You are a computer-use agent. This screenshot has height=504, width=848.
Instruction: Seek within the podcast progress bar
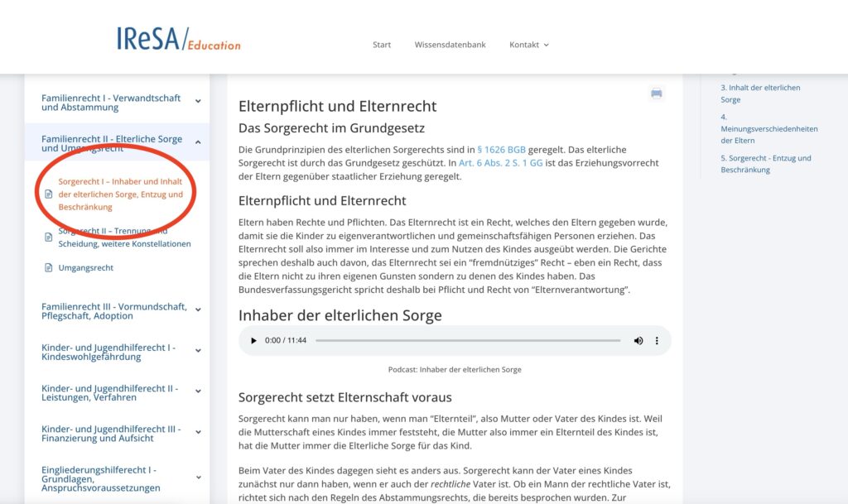(467, 341)
